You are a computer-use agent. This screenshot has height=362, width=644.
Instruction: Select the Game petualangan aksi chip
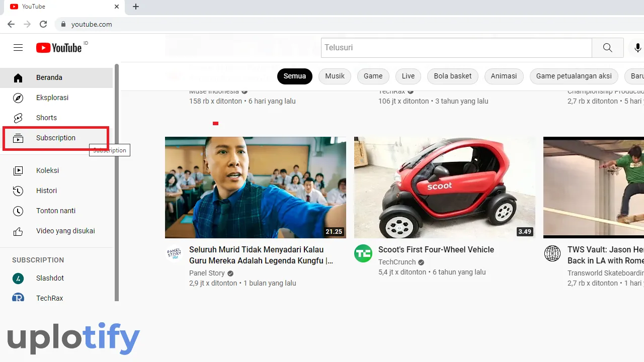point(574,76)
